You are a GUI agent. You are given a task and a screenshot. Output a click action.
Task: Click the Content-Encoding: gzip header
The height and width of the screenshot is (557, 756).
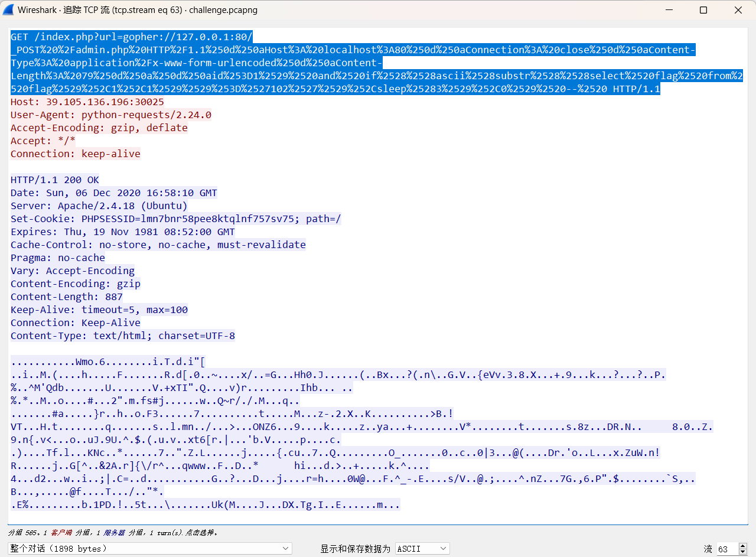[x=76, y=284]
